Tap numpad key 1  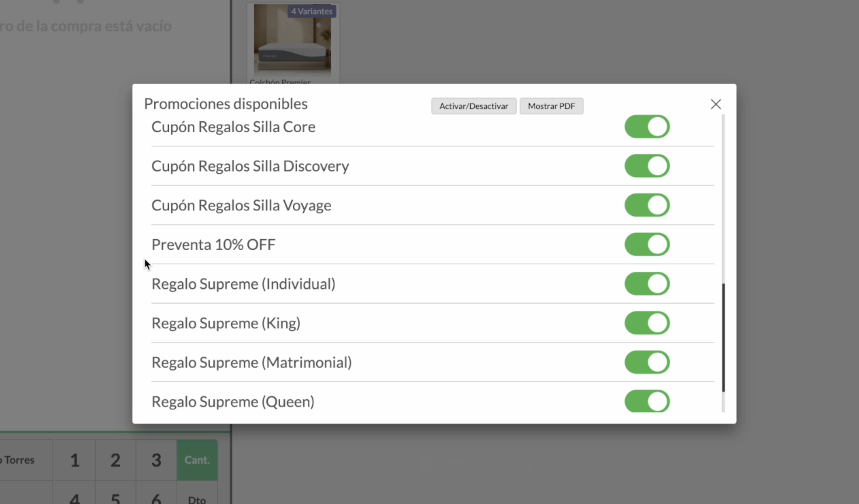74,460
